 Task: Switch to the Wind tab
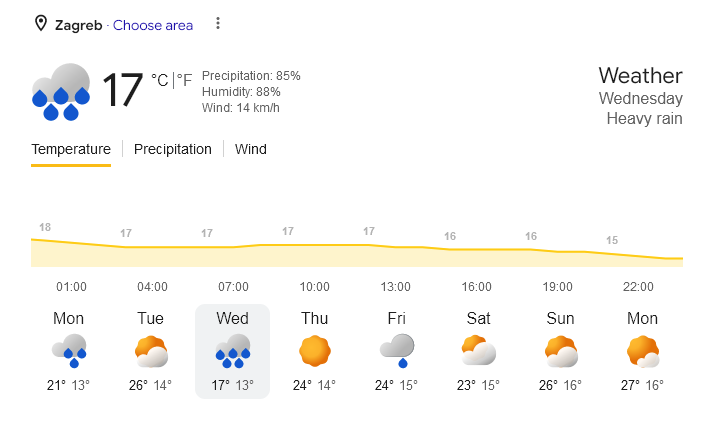coord(251,149)
